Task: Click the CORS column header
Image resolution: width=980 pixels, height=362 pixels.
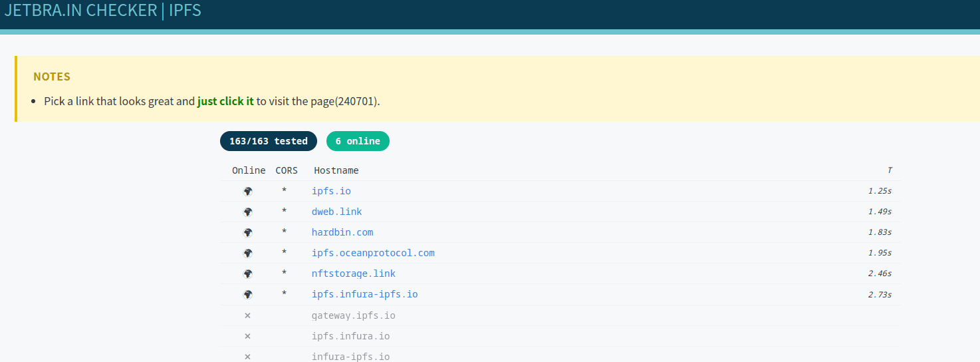Action: [287, 170]
